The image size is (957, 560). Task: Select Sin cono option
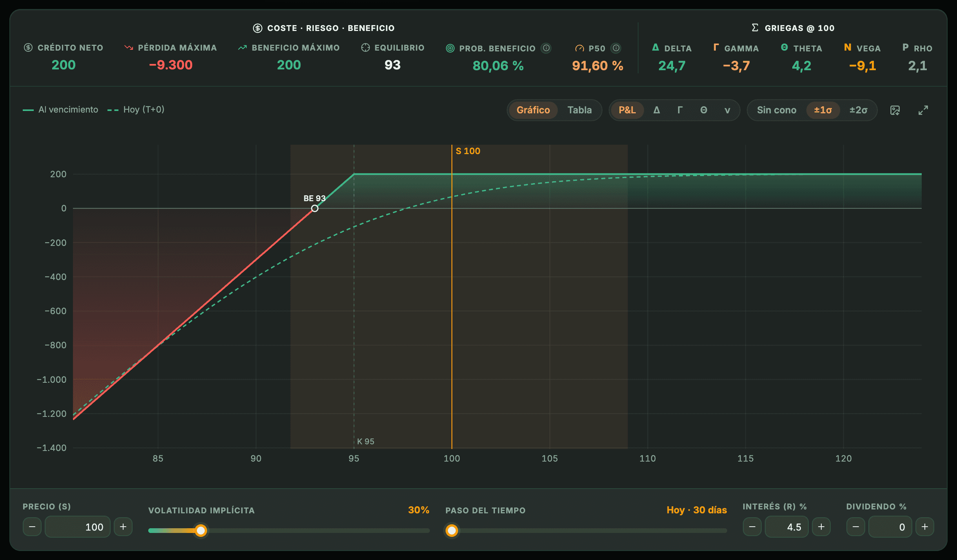pos(777,110)
